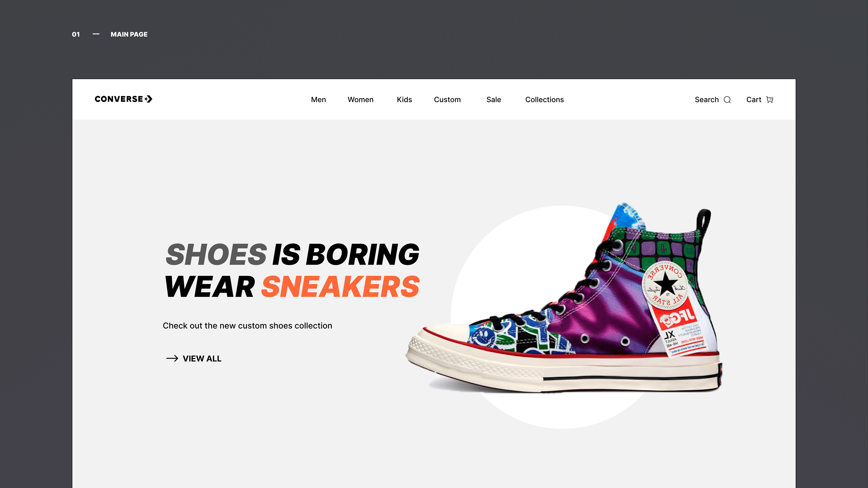Select Women in the navigation bar
868x488 pixels.
pos(361,100)
